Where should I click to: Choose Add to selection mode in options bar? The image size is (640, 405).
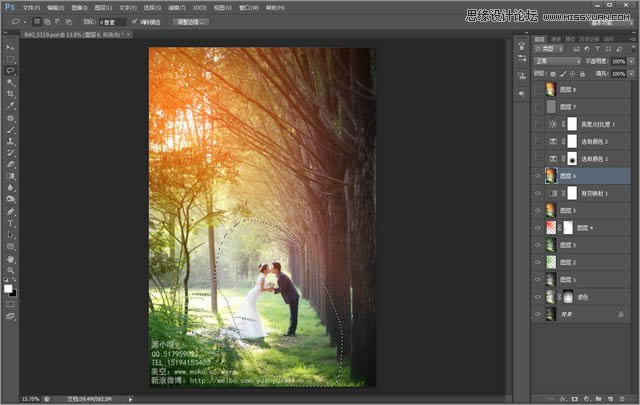click(x=47, y=22)
